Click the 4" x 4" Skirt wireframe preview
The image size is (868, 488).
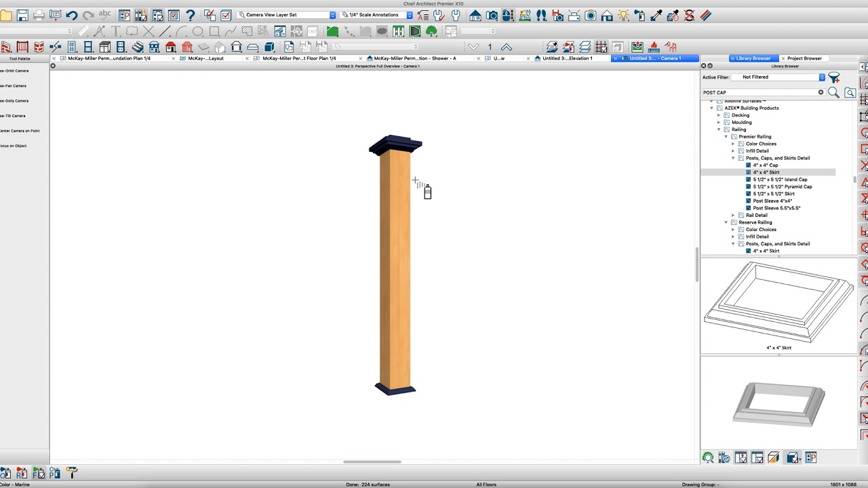[x=778, y=302]
